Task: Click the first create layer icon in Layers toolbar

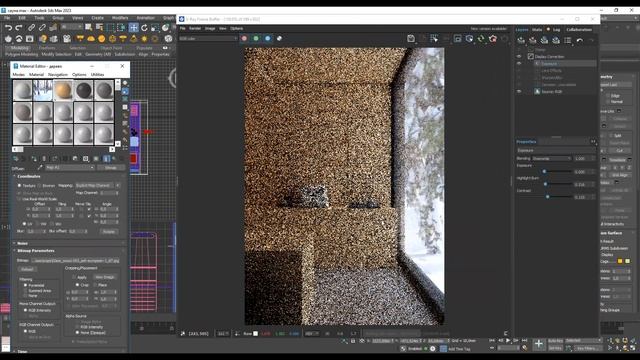Action: coord(521,40)
